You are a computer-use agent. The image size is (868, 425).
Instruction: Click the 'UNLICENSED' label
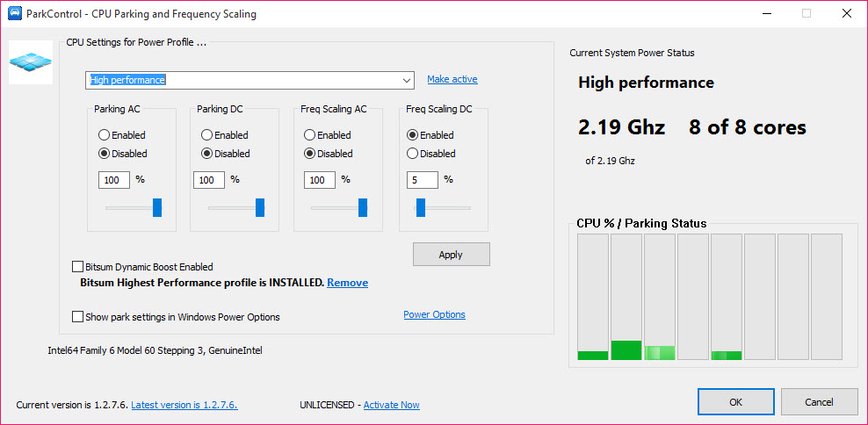(x=327, y=405)
